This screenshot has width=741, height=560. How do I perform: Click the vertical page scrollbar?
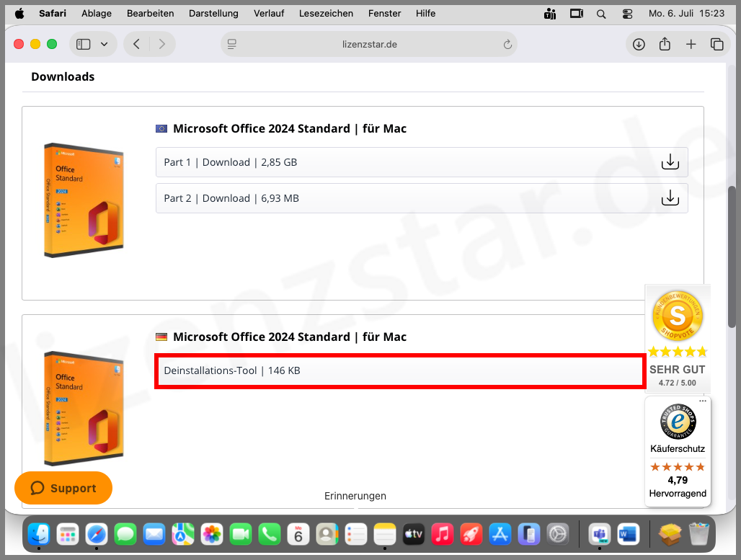pos(732,257)
